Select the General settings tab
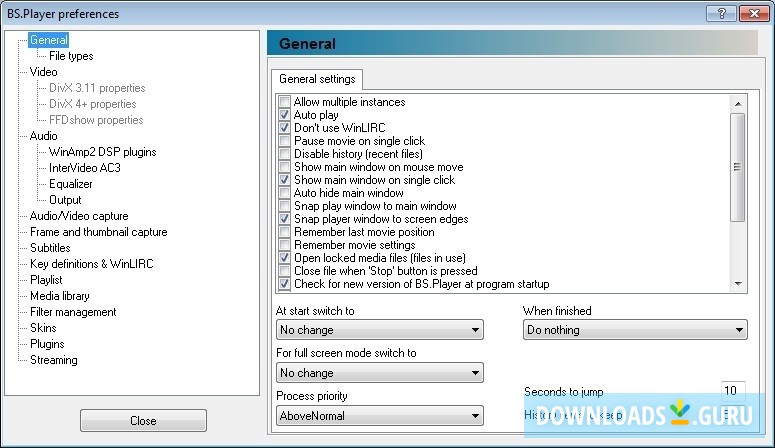The width and height of the screenshot is (775, 448). point(317,79)
